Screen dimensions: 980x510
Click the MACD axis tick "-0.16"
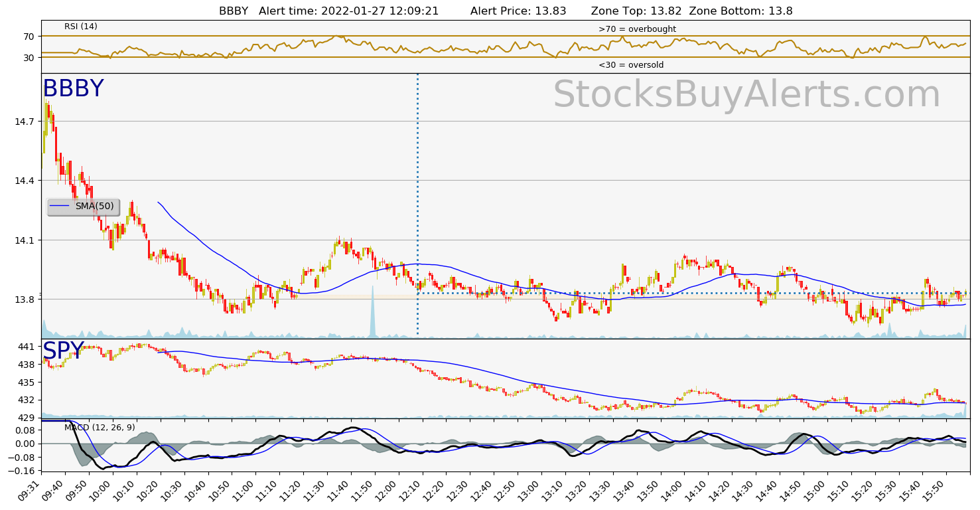(x=21, y=471)
